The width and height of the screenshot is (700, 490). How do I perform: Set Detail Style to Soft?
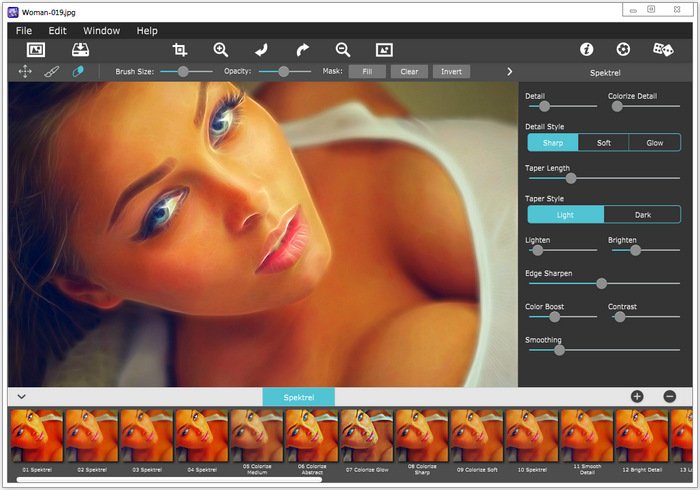604,143
